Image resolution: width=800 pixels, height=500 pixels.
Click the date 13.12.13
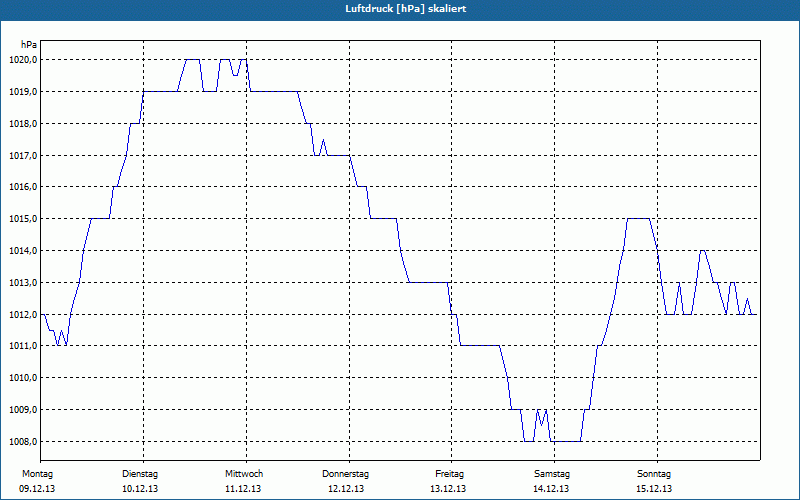pos(448,489)
